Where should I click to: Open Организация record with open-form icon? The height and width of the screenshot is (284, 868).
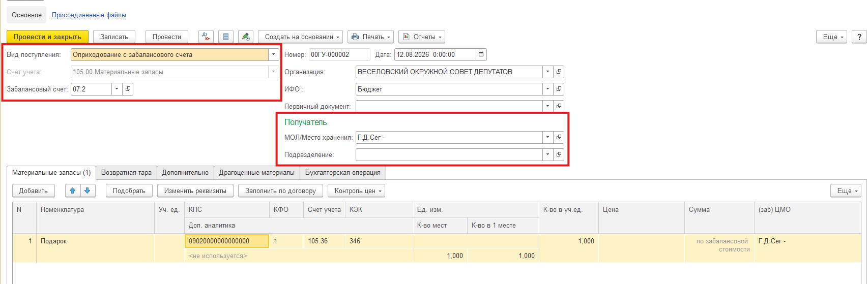click(559, 72)
